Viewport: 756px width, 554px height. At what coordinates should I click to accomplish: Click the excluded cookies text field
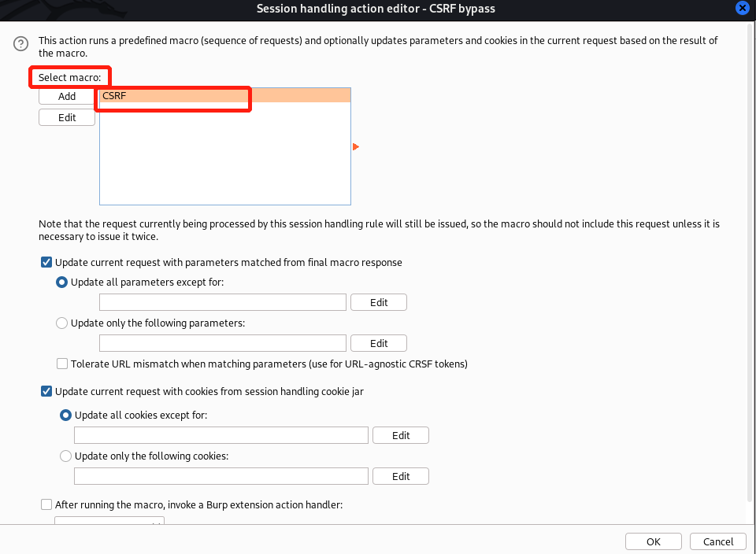(221, 435)
